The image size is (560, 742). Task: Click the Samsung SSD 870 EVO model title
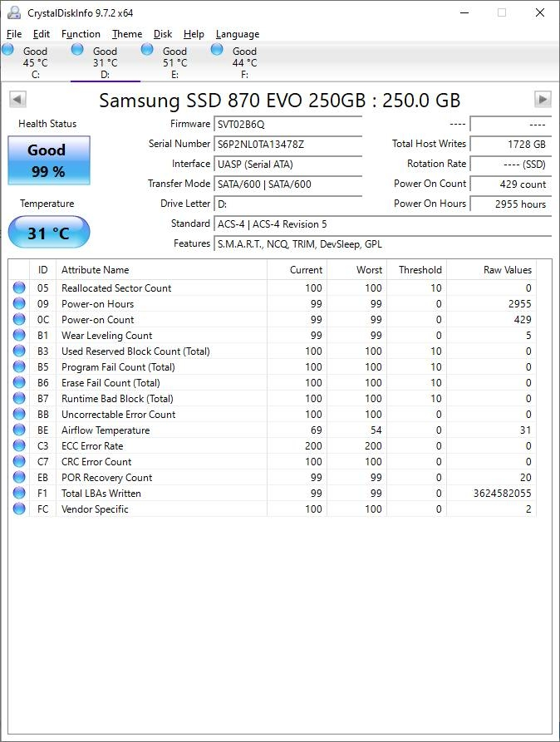[280, 101]
